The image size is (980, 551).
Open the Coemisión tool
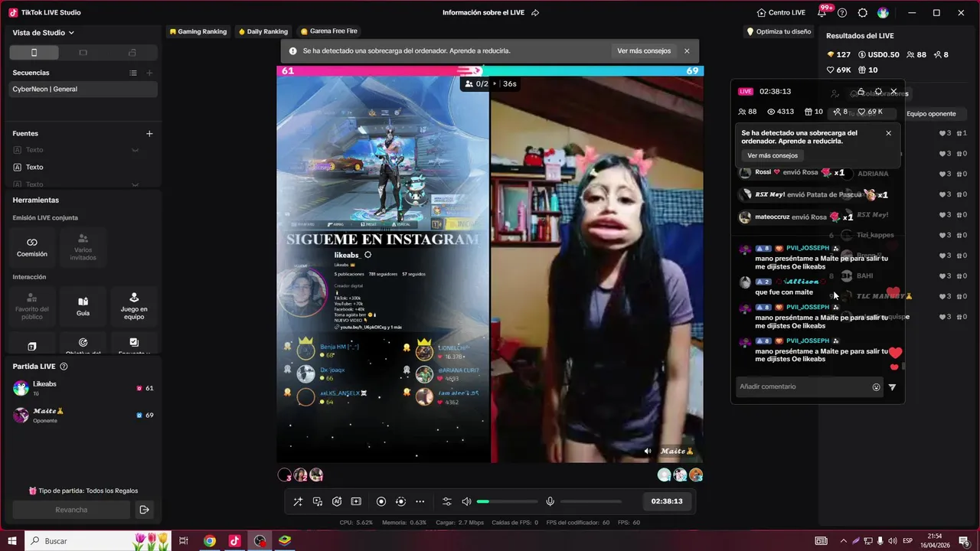(x=32, y=246)
